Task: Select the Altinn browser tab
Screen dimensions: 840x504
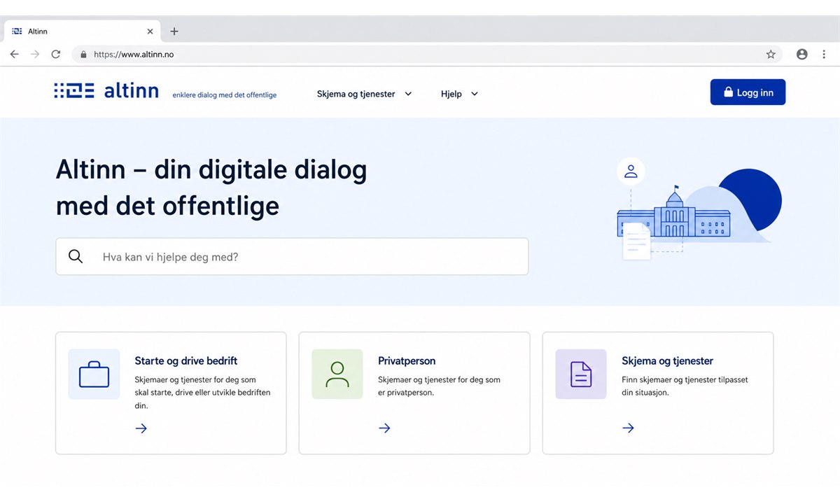Action: point(82,31)
